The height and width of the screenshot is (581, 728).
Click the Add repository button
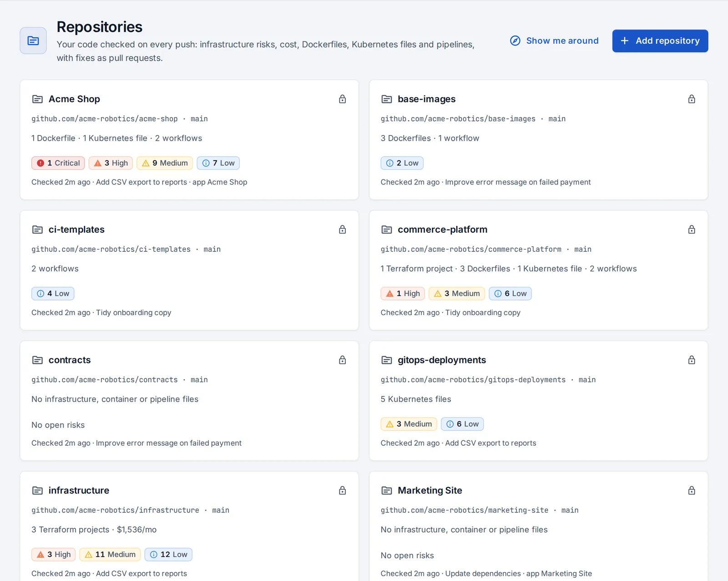[x=660, y=41]
